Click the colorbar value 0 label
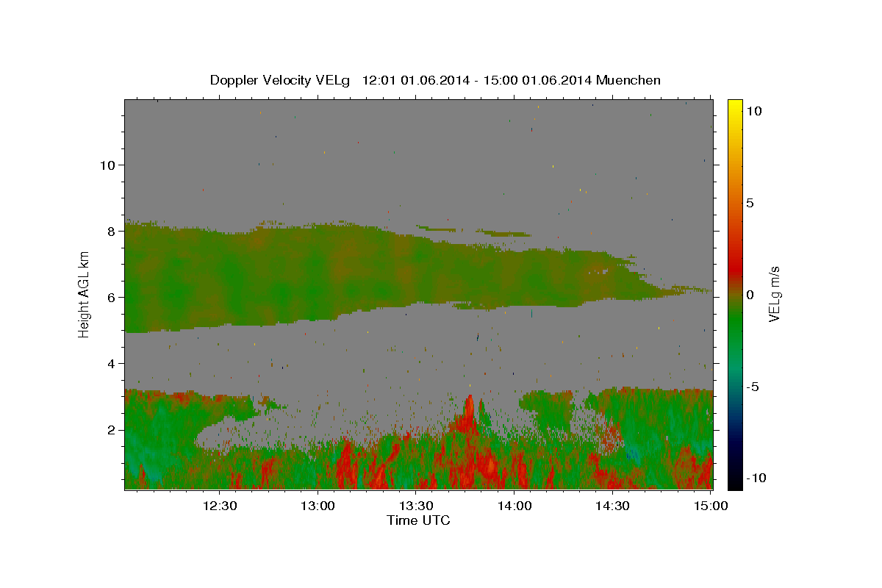The width and height of the screenshot is (882, 588). 750,295
